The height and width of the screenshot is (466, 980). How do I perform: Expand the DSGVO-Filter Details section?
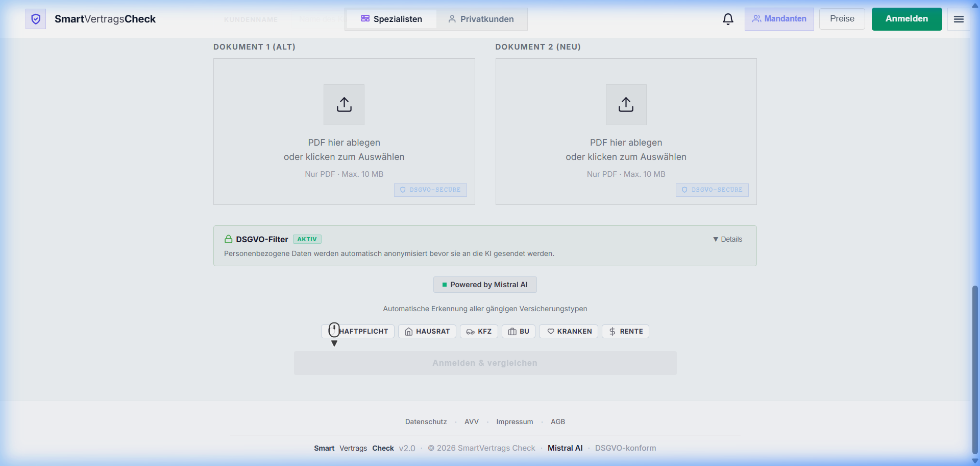pos(727,239)
